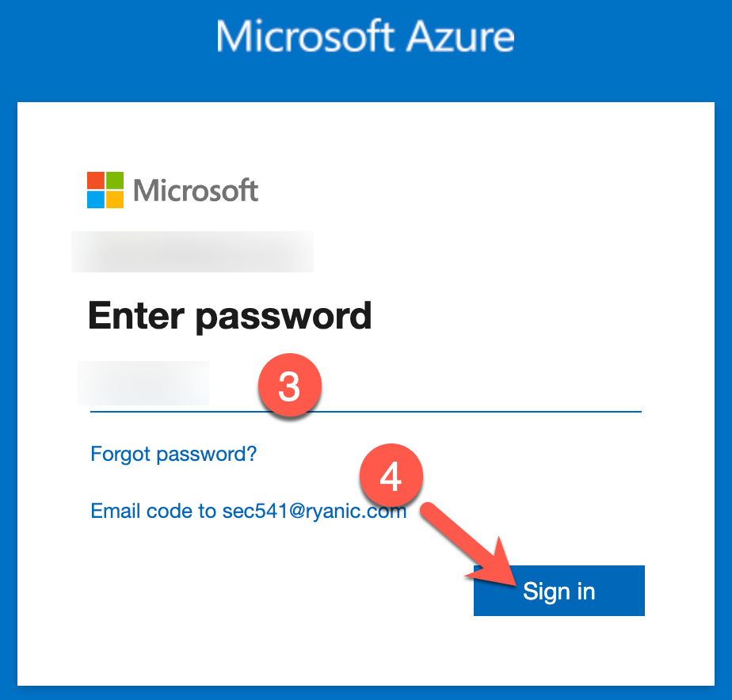Viewport: 732px width, 700px height.
Task: Click the Sign in button
Action: pos(559,591)
